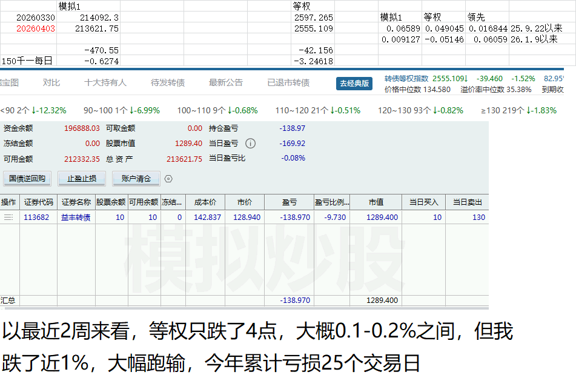Click the 国债逆回购 button

tap(27, 179)
